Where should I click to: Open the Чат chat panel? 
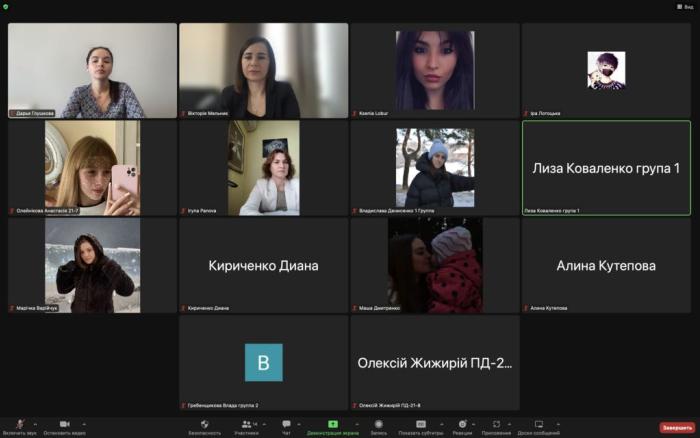(x=286, y=426)
